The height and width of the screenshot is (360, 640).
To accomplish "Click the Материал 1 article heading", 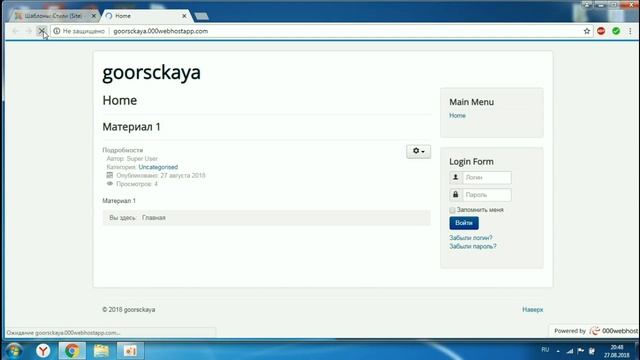I will pos(131,127).
